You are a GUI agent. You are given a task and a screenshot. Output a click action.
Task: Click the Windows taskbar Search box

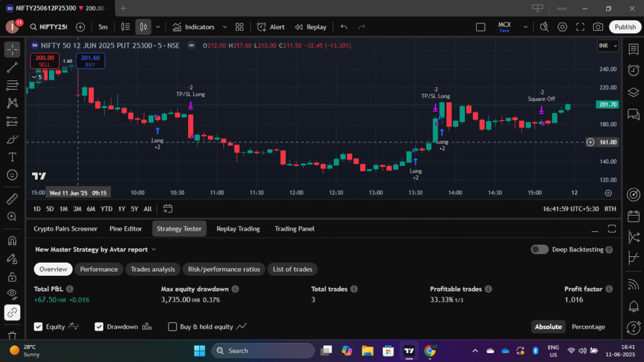coord(263,351)
